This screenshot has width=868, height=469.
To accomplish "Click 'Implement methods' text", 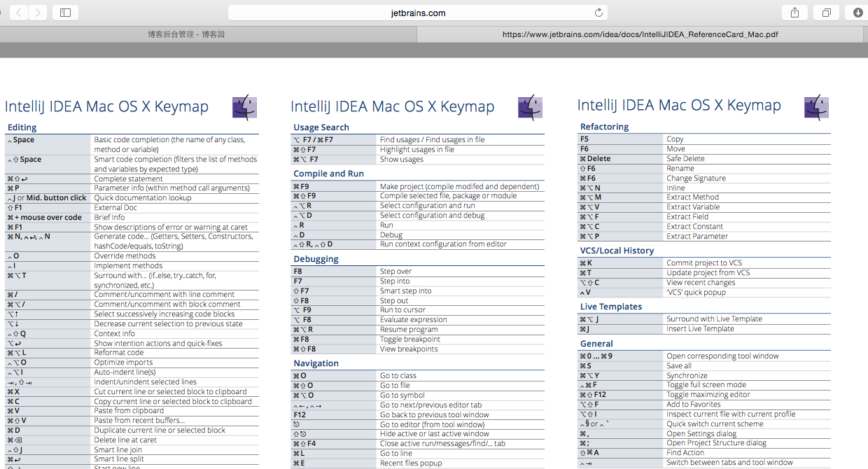I will (x=128, y=266).
